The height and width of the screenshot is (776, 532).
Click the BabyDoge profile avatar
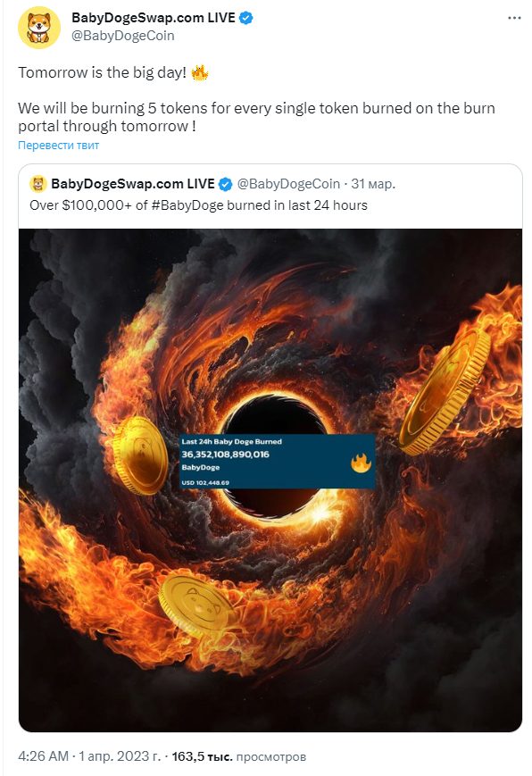(39, 27)
